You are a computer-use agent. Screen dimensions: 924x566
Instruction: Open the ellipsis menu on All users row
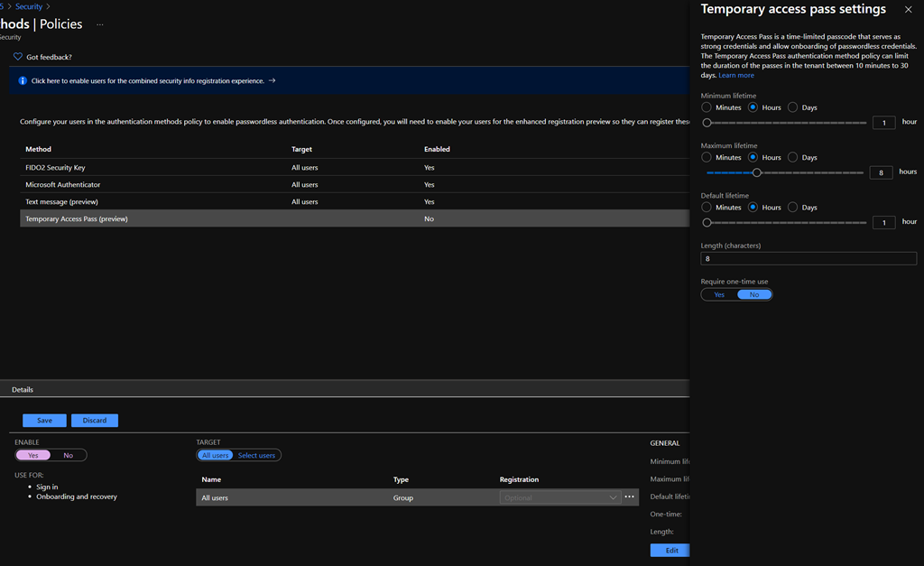pyautogui.click(x=630, y=497)
